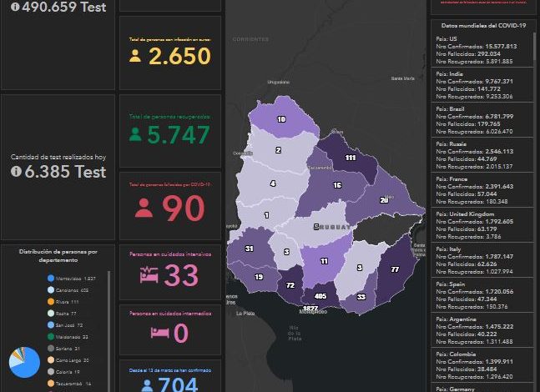540x392 pixels.
Task: Click the Maldonado green legend swatch
Action: [52, 336]
